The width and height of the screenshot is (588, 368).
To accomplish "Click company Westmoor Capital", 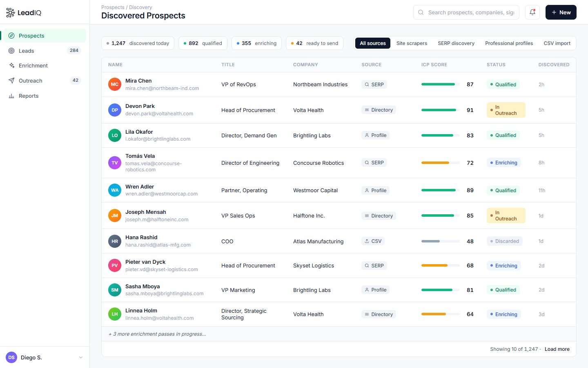I will (x=315, y=190).
